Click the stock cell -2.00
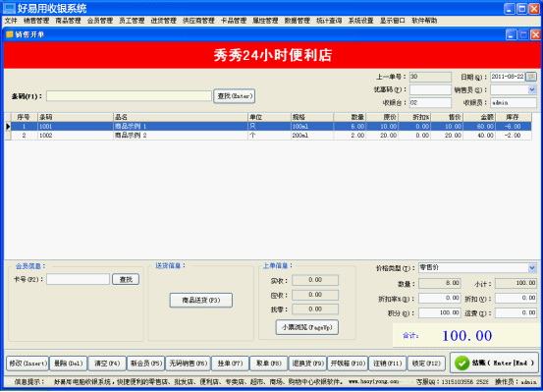Viewport: 543px width, 392px height. click(x=513, y=136)
